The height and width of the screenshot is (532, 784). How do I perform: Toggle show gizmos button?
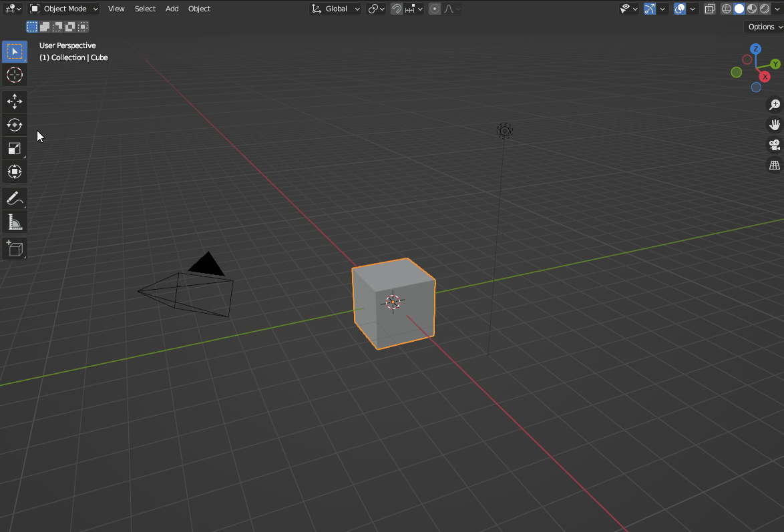point(650,9)
